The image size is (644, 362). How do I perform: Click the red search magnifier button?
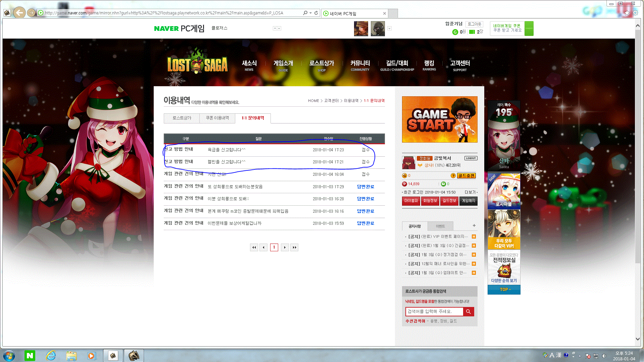pyautogui.click(x=468, y=312)
